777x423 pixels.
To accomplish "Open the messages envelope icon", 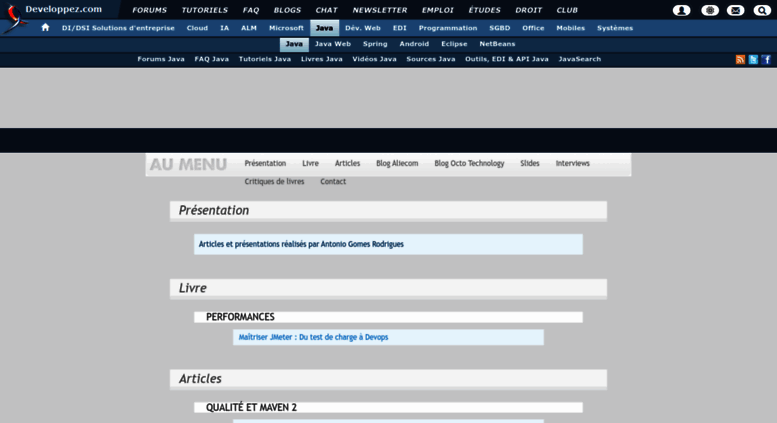I will click(735, 10).
